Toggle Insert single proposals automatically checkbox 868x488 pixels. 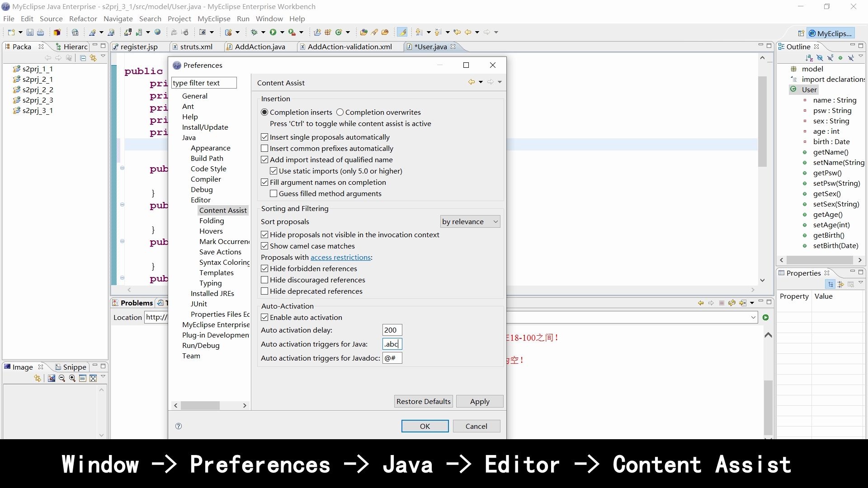pos(264,137)
